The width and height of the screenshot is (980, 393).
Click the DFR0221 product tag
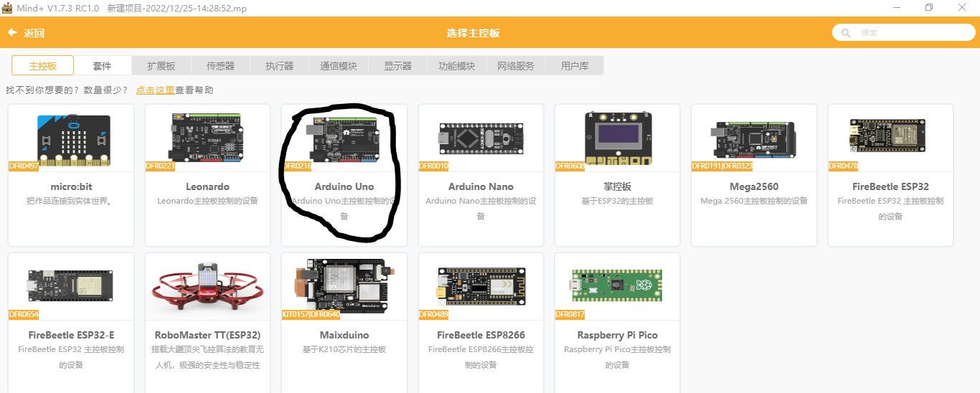tap(160, 166)
